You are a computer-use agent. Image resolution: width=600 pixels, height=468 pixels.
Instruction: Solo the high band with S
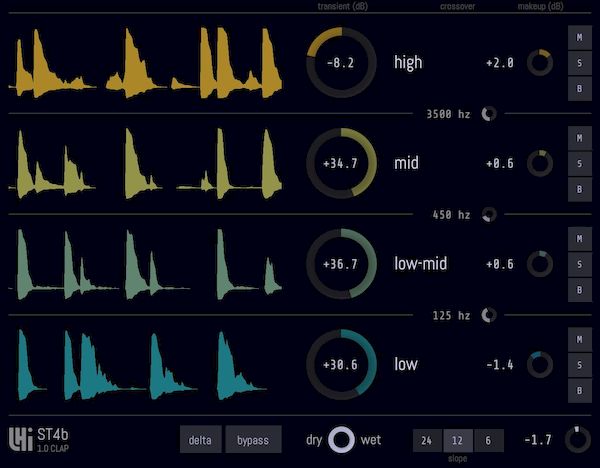point(580,63)
